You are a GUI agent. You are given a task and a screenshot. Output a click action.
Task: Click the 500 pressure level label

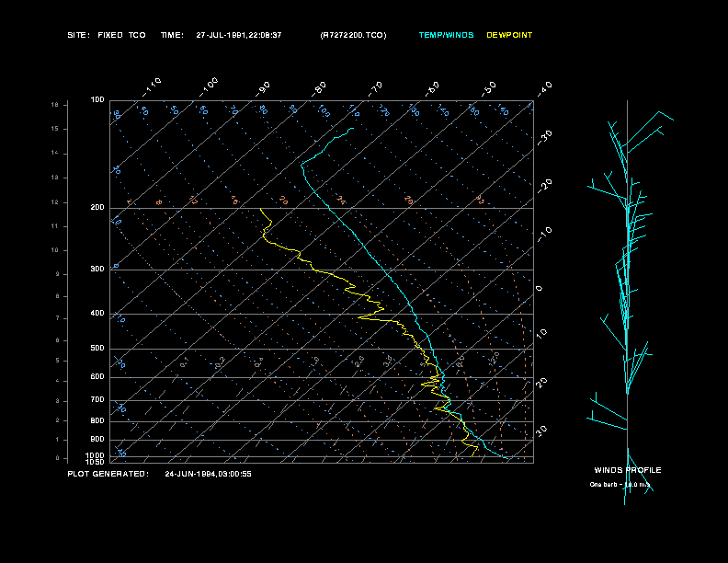click(x=97, y=349)
